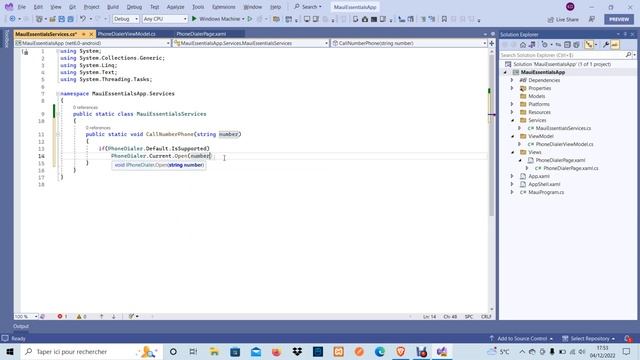640x360 pixels.
Task: Click the Solution Explorer Home icon
Action: 523,45
